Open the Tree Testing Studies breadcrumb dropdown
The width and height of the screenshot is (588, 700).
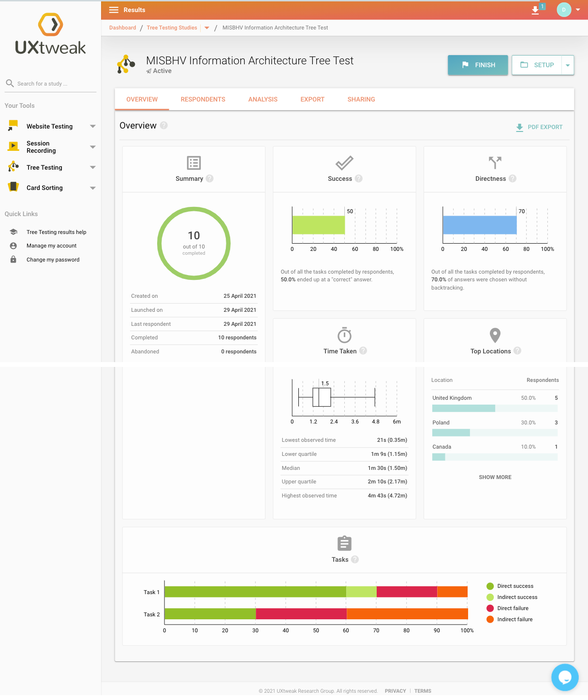[207, 28]
